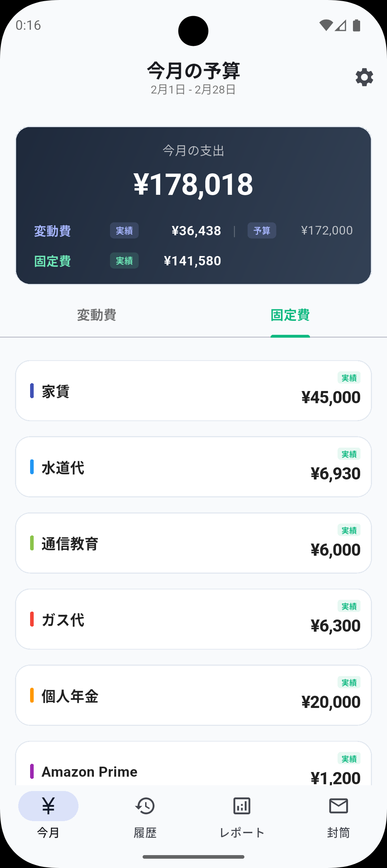
Task: Open the 履歴 history clock icon
Action: pos(145,806)
